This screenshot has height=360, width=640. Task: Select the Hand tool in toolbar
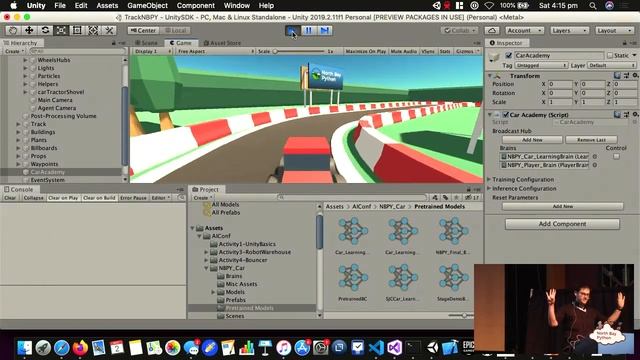coord(13,31)
